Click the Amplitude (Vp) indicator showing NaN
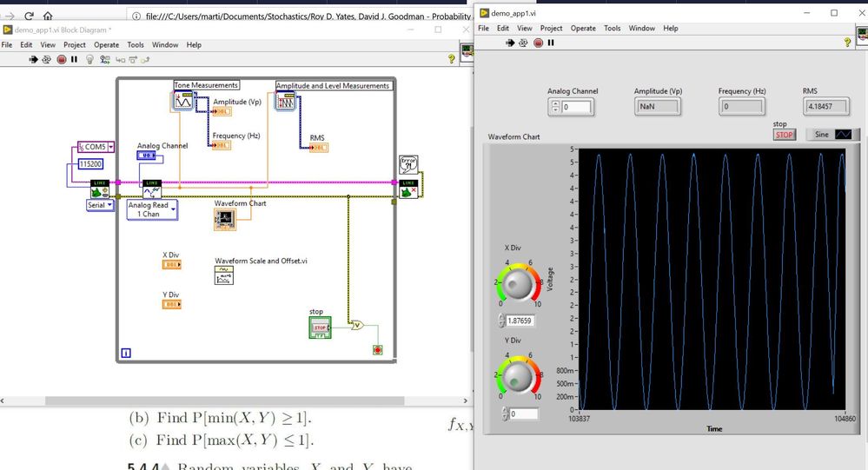 pos(657,106)
